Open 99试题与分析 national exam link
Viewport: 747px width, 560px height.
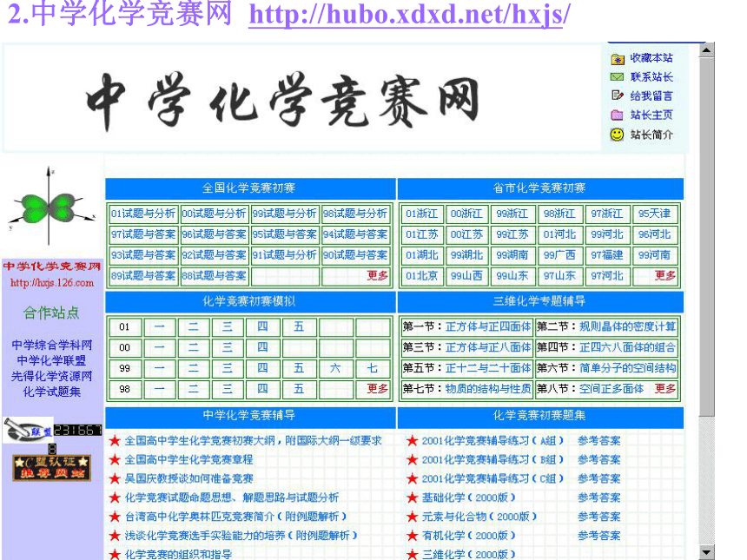pyautogui.click(x=284, y=214)
